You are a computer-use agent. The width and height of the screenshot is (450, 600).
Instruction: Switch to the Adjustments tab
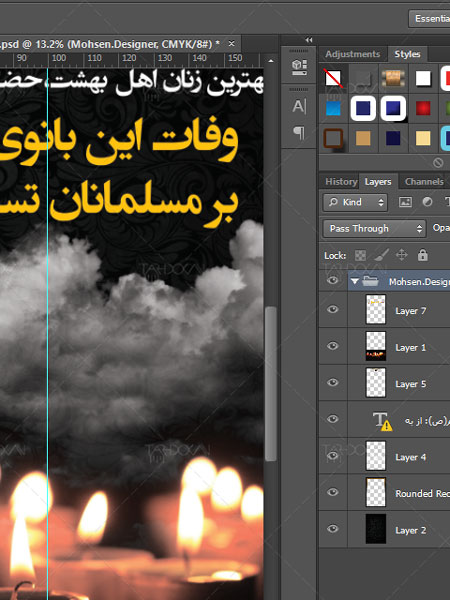tap(352, 54)
